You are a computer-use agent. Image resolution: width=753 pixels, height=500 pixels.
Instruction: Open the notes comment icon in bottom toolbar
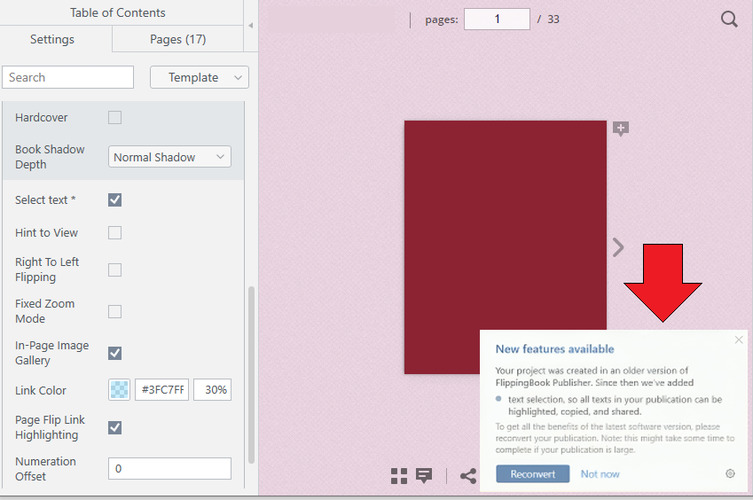coord(424,476)
